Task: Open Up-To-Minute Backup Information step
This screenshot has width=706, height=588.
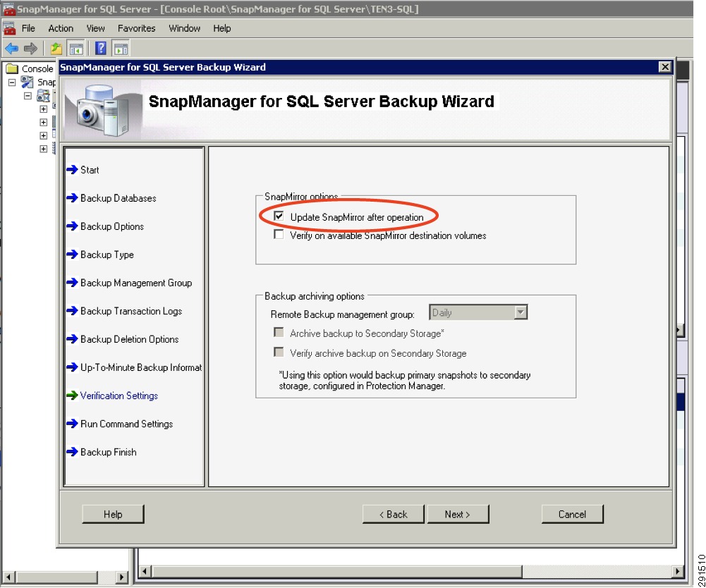Action: tap(141, 367)
